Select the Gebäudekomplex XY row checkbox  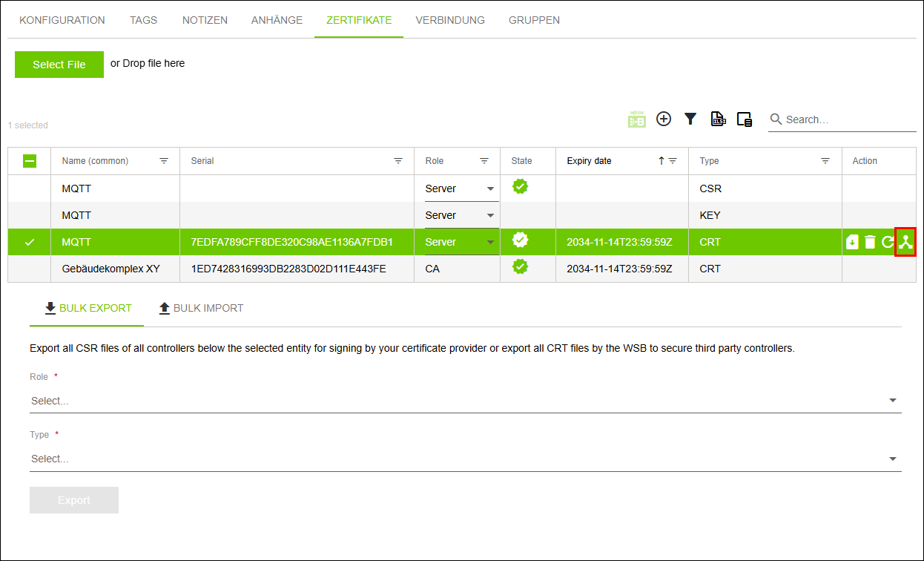pos(30,269)
